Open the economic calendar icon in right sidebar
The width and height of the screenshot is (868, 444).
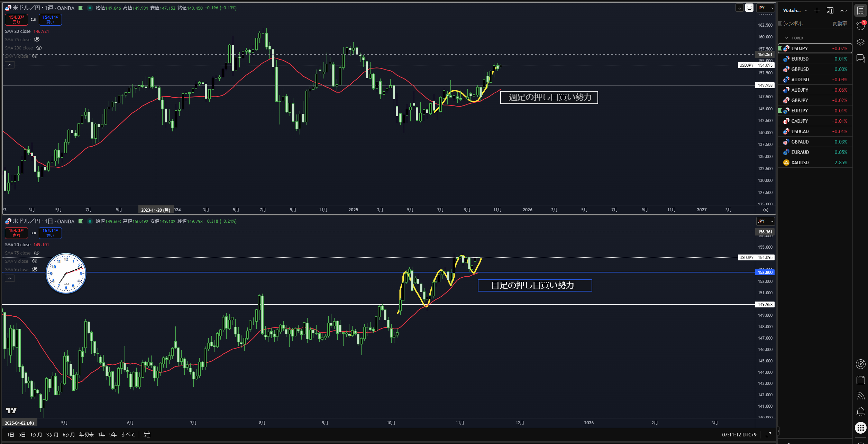pos(860,380)
